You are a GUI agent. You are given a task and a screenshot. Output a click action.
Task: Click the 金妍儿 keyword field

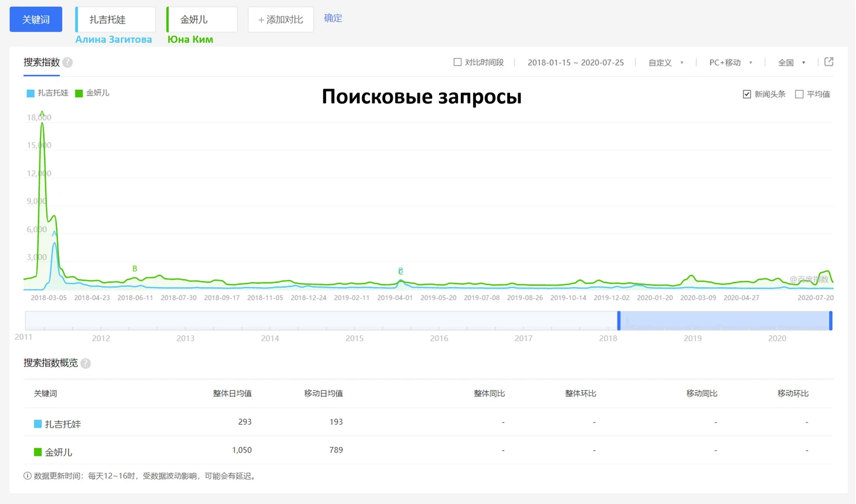202,19
